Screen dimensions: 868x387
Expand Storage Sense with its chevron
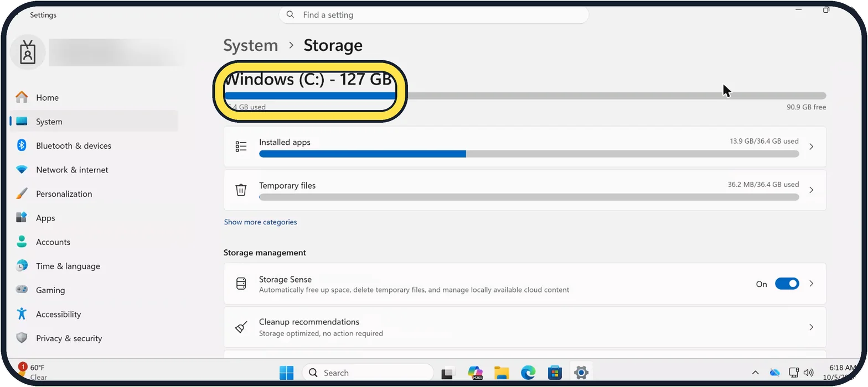click(x=811, y=284)
